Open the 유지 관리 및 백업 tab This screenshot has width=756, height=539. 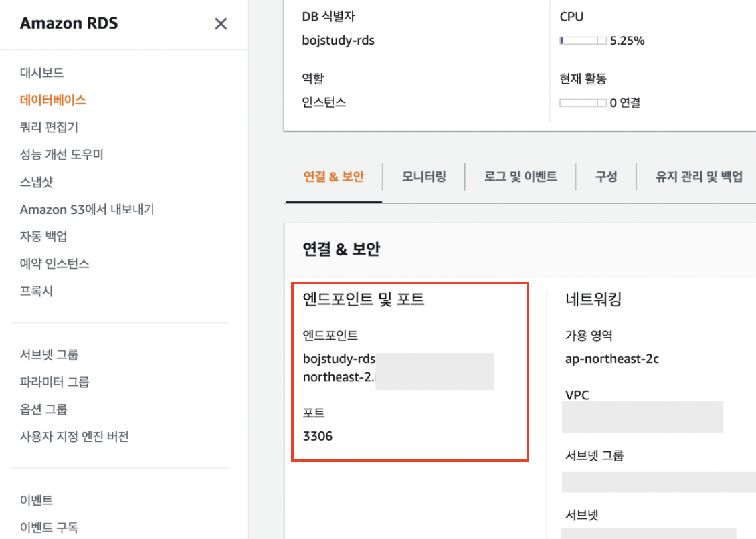(698, 177)
